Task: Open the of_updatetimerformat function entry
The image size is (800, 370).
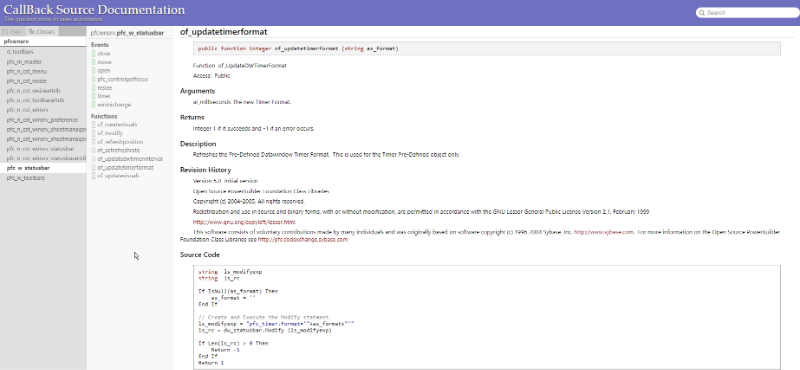Action: [126, 167]
